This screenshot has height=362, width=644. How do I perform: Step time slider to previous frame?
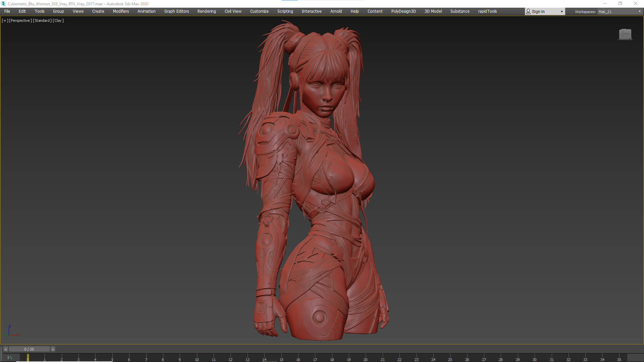tap(5, 349)
